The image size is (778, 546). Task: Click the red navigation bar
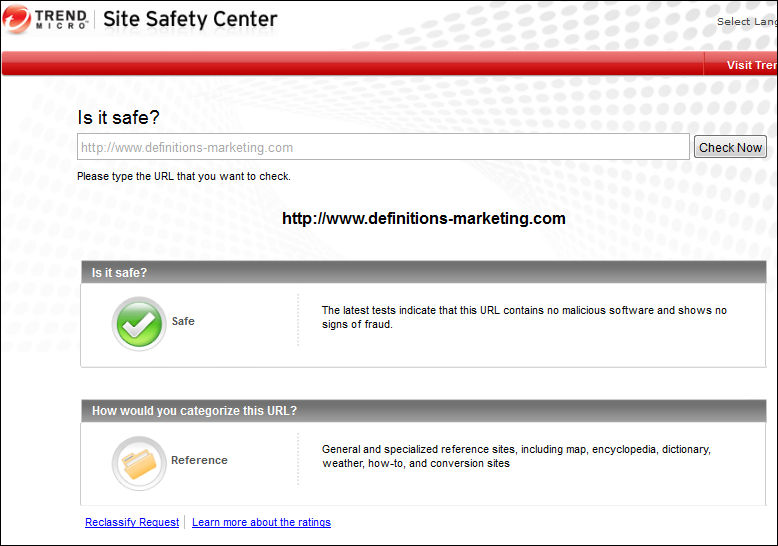350,65
